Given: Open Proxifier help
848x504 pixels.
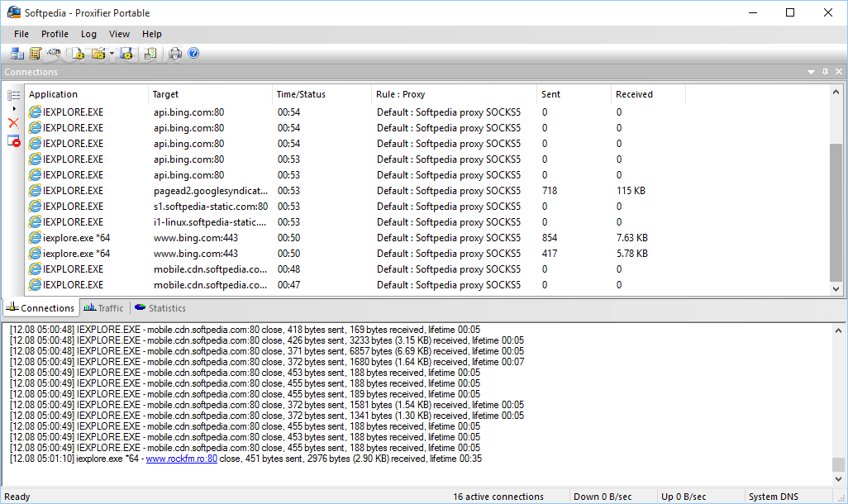Looking at the screenshot, I should [x=193, y=53].
